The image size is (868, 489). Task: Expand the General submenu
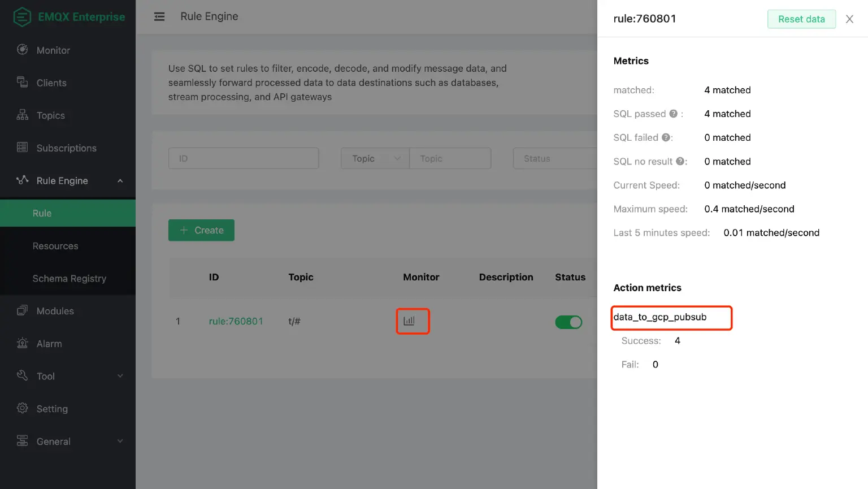click(x=120, y=442)
